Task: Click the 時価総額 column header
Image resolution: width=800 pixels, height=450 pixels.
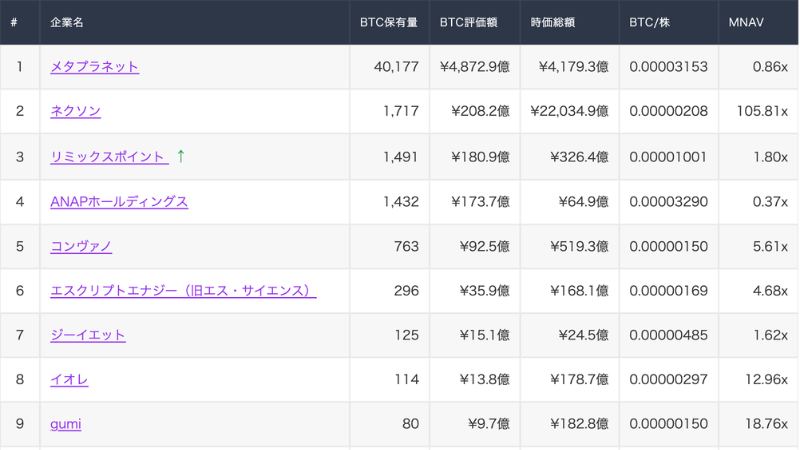Action: (569, 22)
